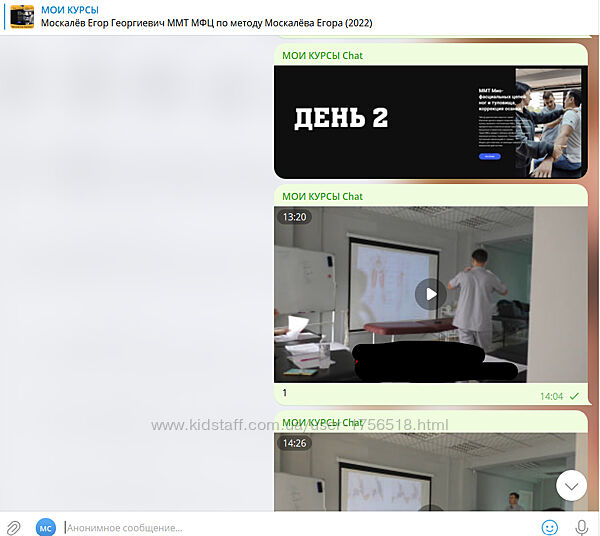Image resolution: width=600 pixels, height=536 pixels.
Task: Click the paperclip attach file icon
Action: coord(14,526)
